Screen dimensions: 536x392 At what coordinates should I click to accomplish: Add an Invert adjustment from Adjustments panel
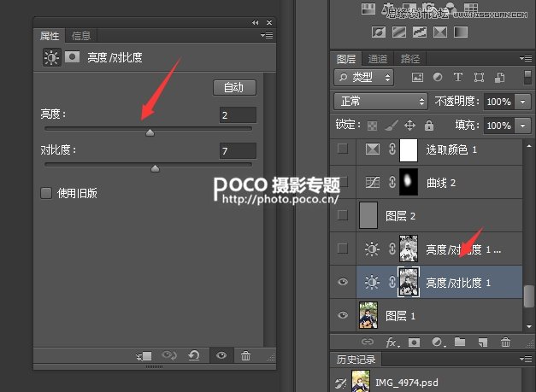pos(379,32)
